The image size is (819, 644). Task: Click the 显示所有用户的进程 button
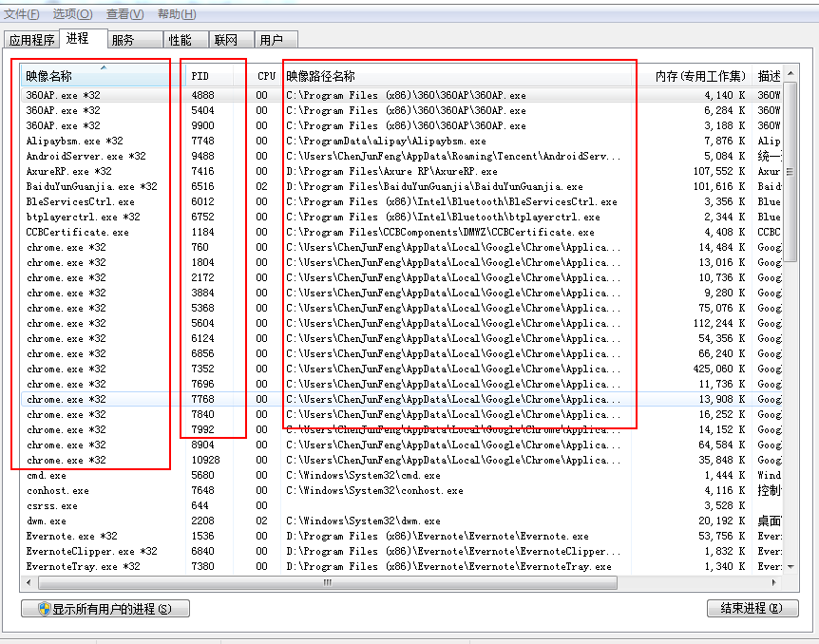point(105,609)
